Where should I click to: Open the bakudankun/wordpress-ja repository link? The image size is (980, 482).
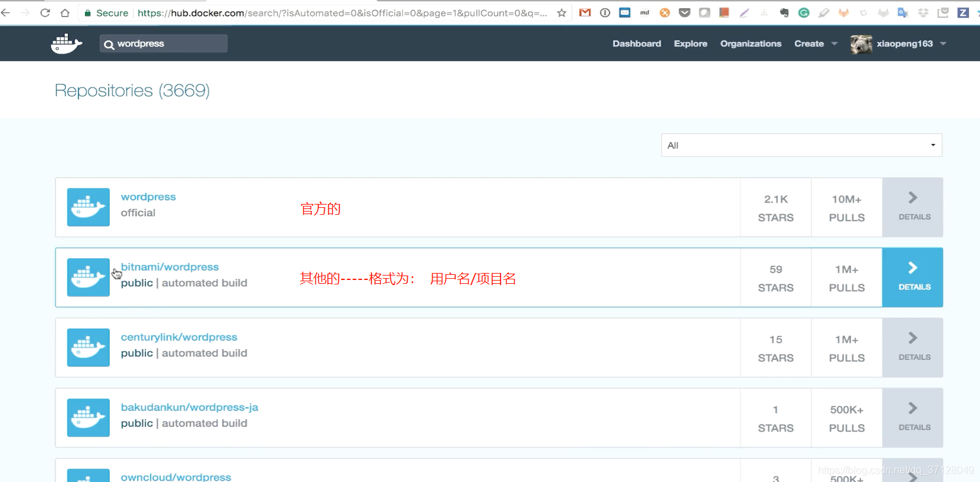pos(190,407)
